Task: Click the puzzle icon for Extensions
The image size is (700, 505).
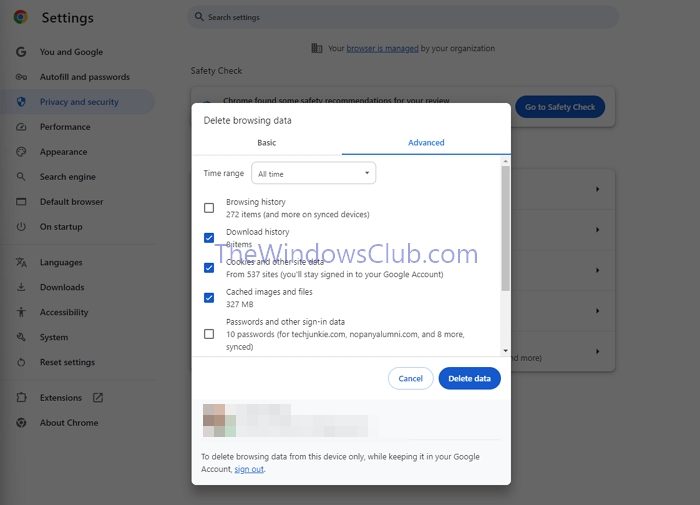Action: pyautogui.click(x=21, y=397)
